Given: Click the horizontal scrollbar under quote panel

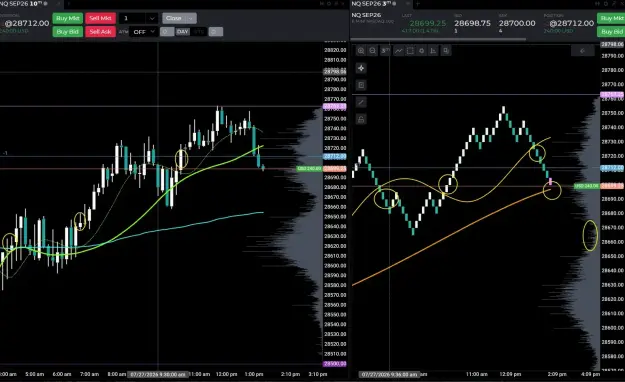Looking at the screenshot, I should click(438, 39).
